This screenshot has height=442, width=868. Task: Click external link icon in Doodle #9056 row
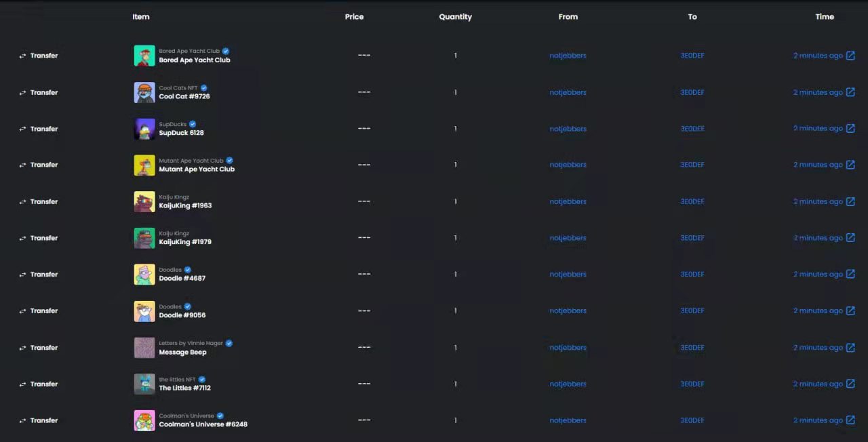click(850, 310)
